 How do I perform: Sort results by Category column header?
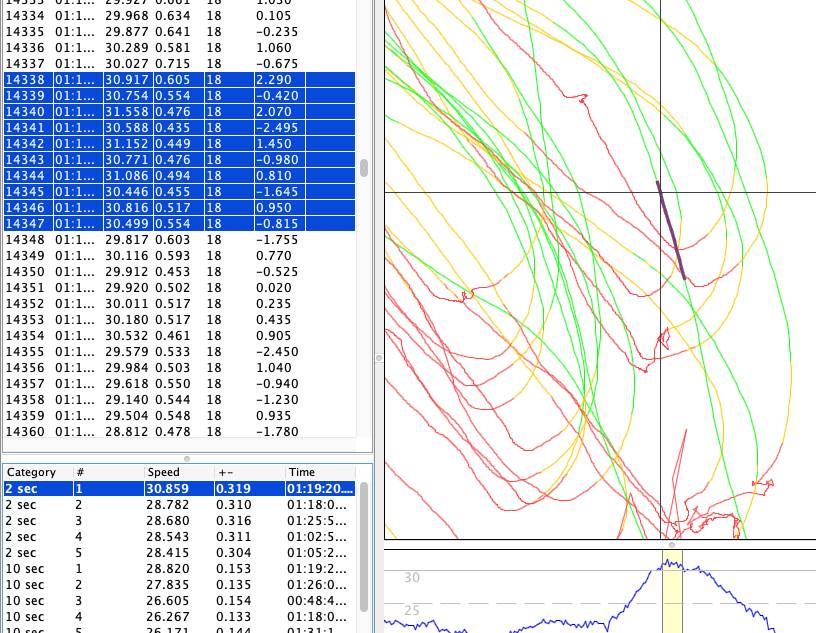[36, 472]
